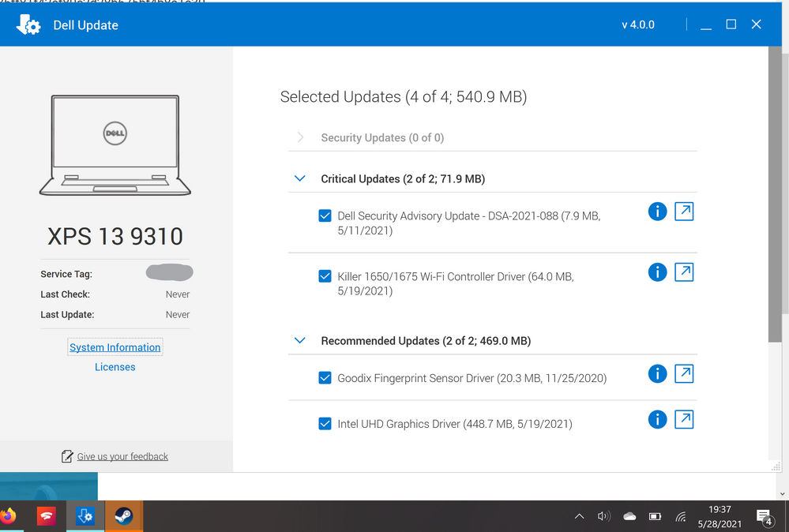Collapse the Recommended Updates section
Viewport: 789px width, 532px height.
pyautogui.click(x=299, y=340)
